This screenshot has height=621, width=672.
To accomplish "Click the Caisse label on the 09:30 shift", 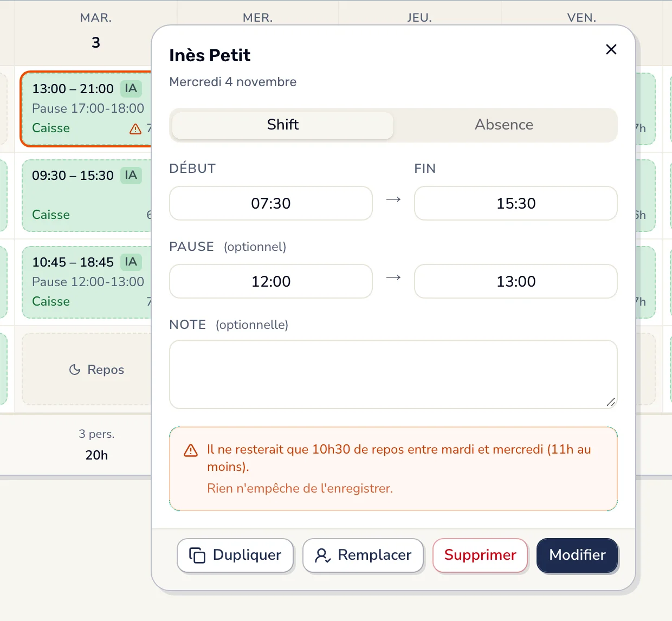I will pyautogui.click(x=51, y=215).
